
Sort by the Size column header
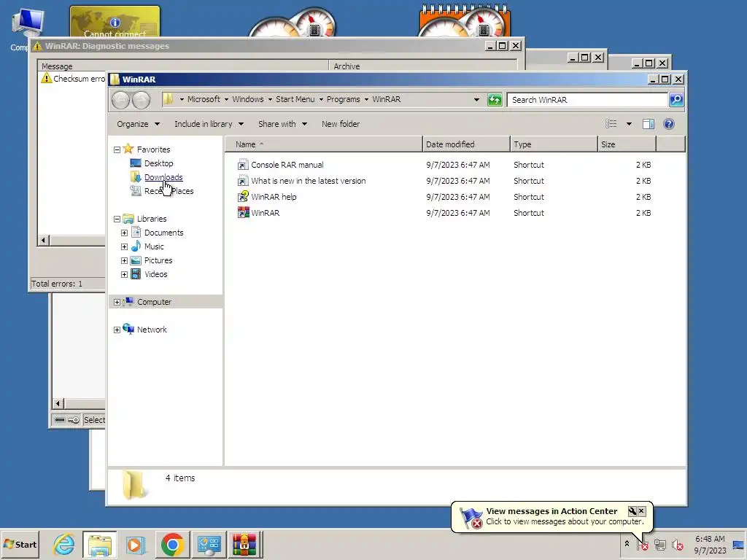coord(627,144)
